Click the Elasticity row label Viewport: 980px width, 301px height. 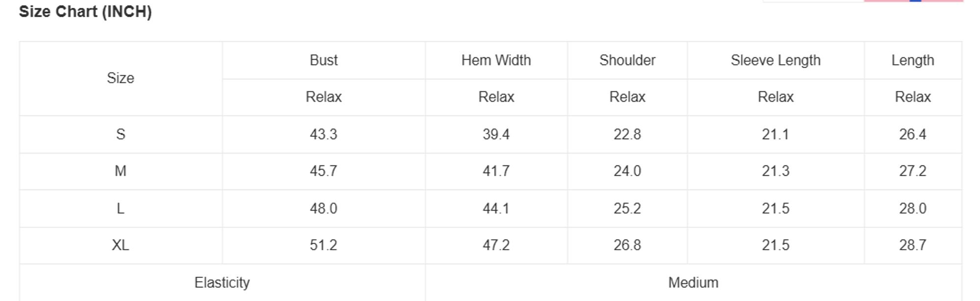tap(222, 282)
